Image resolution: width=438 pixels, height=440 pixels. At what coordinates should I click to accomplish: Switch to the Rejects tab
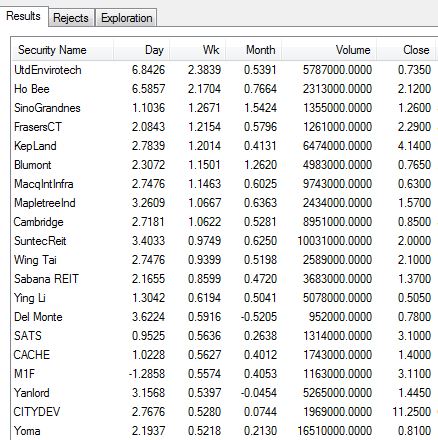click(x=71, y=18)
